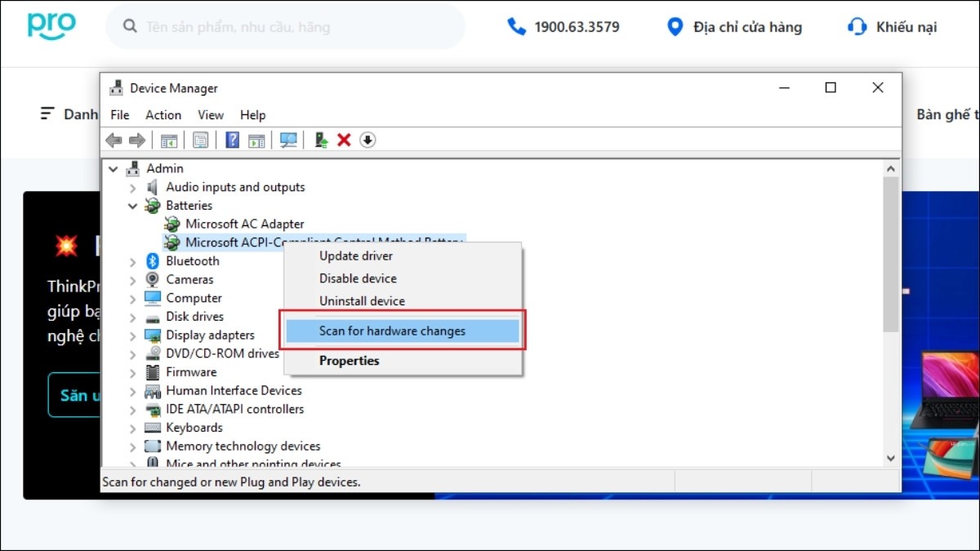The image size is (980, 551).
Task: Open the Properties toolbar icon
Action: [x=200, y=140]
